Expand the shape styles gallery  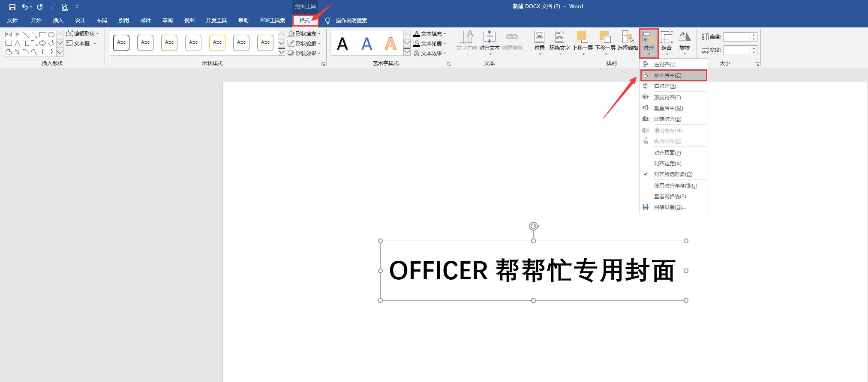pos(281,52)
